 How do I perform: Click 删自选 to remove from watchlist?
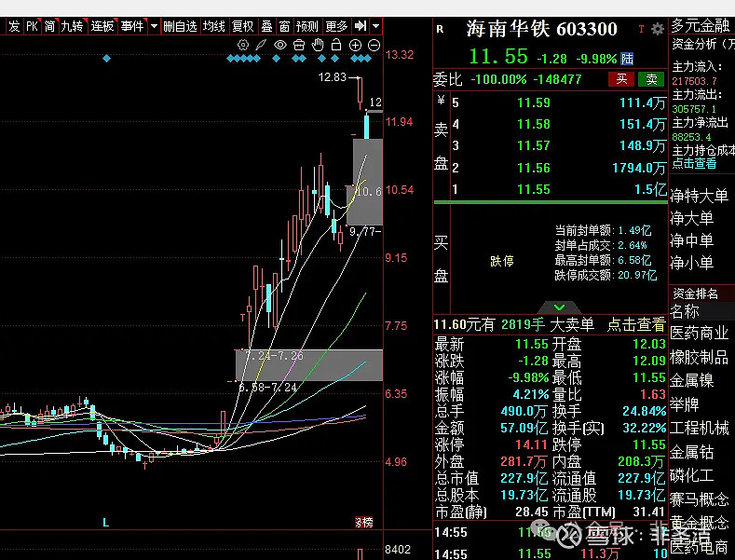tap(180, 26)
